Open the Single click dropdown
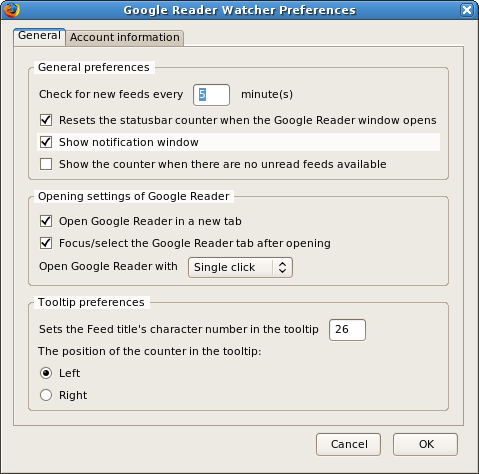This screenshot has height=474, width=479. tap(240, 267)
